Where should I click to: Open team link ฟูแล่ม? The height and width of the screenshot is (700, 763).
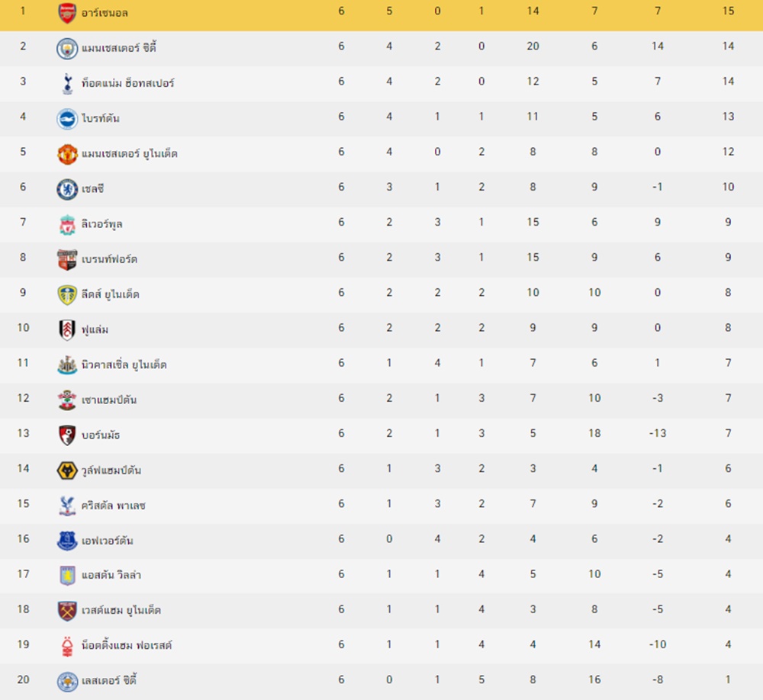tap(95, 330)
